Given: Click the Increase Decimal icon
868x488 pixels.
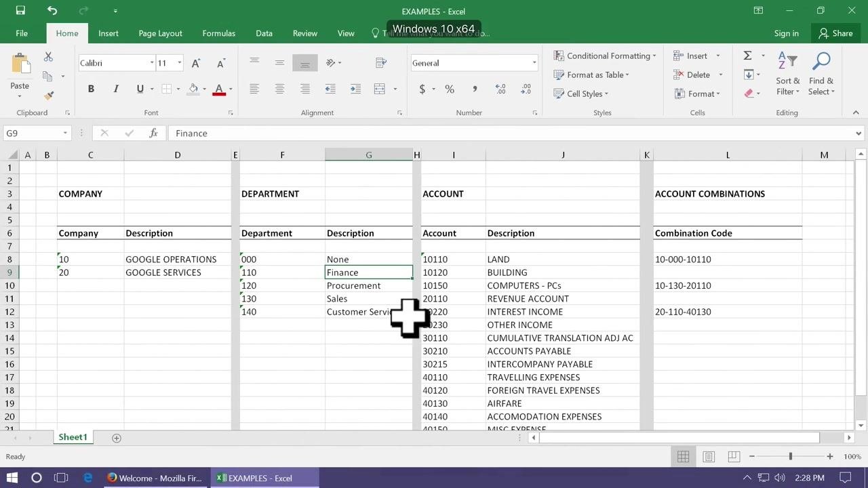Looking at the screenshot, I should [500, 89].
